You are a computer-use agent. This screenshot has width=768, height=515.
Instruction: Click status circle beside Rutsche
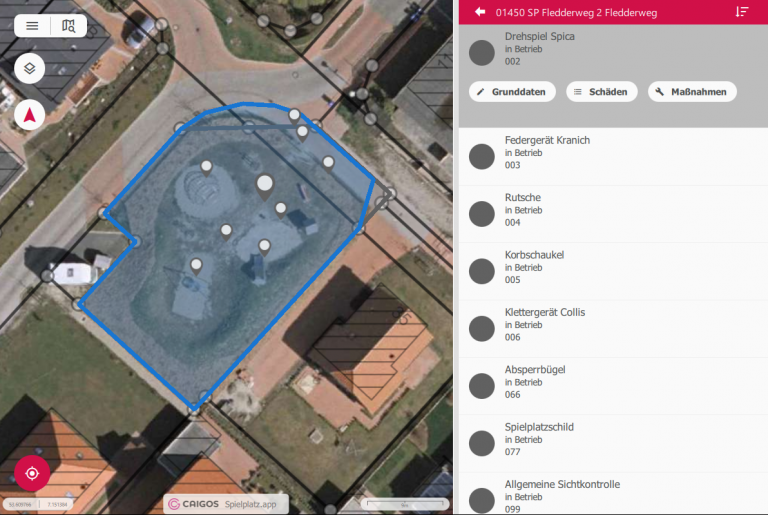[x=481, y=214]
